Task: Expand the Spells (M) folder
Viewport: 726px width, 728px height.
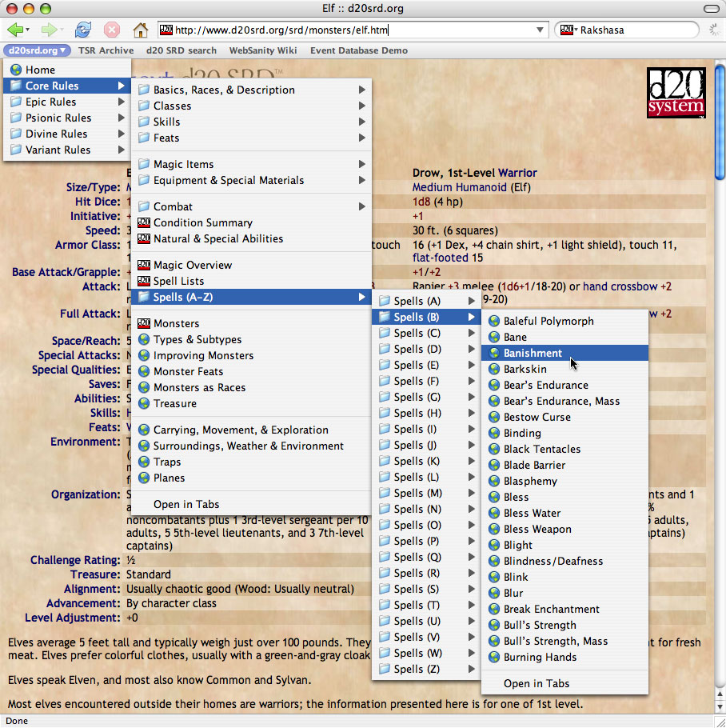Action: 427,493
